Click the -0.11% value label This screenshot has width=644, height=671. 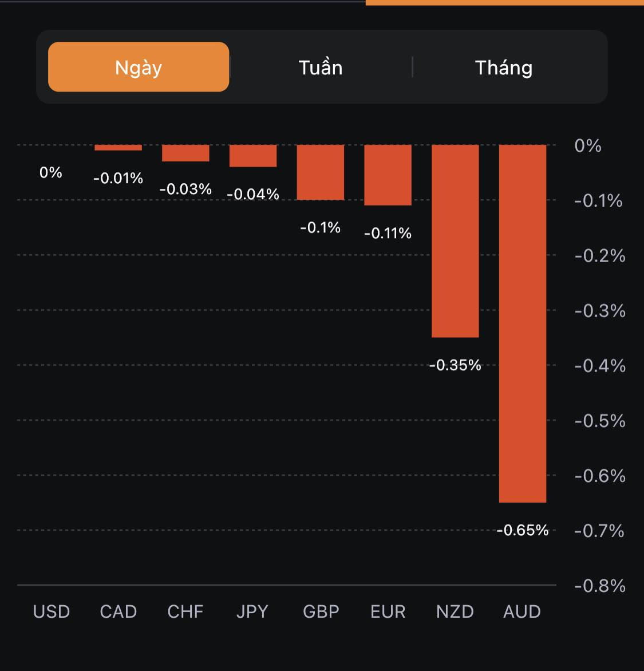388,233
